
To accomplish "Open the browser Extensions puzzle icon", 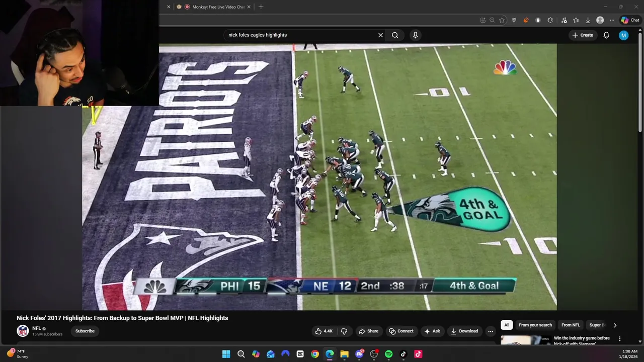I will (550, 20).
